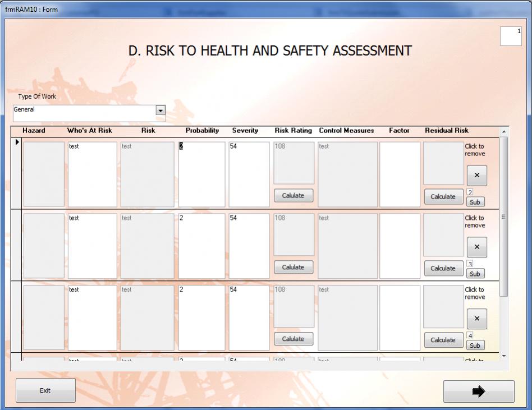Click the right arrow next-page button
Viewport: 532px width, 410px height.
point(479,391)
